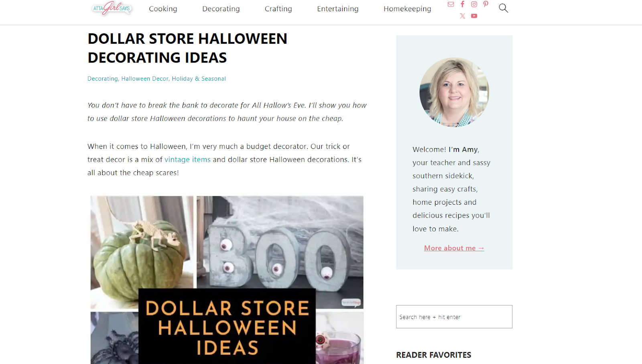Open search with the magnifying glass
The image size is (642, 364).
pyautogui.click(x=503, y=8)
